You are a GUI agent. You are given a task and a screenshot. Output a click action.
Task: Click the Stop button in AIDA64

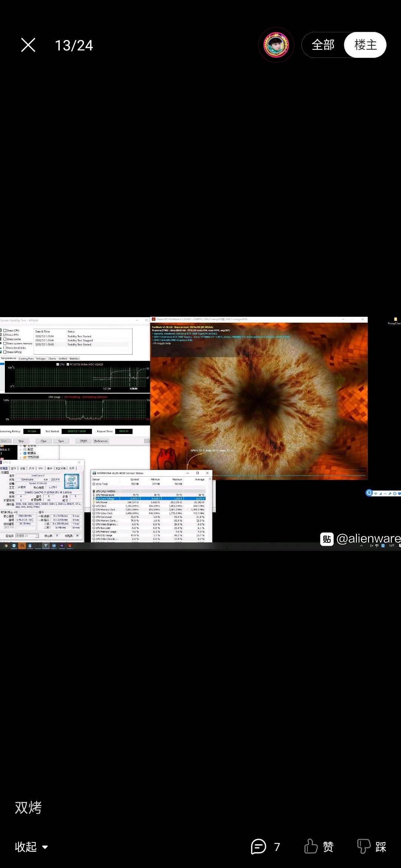(x=21, y=441)
